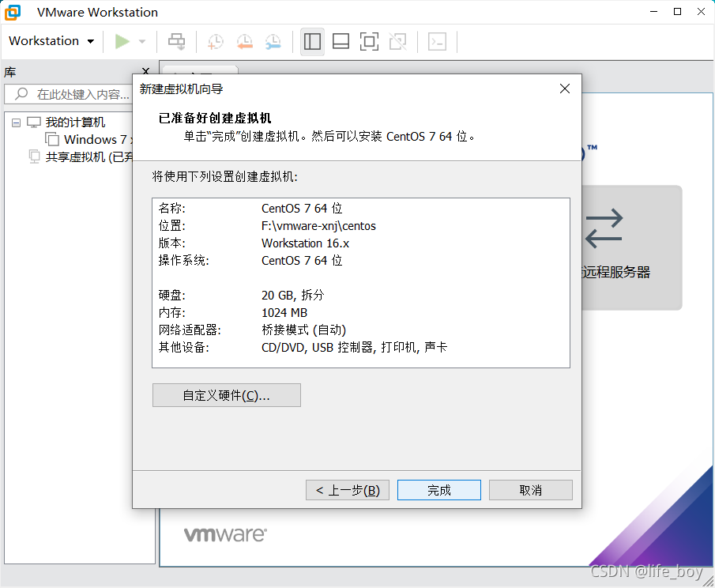Toggle the library sidebar view icon
715x588 pixels.
(x=312, y=42)
